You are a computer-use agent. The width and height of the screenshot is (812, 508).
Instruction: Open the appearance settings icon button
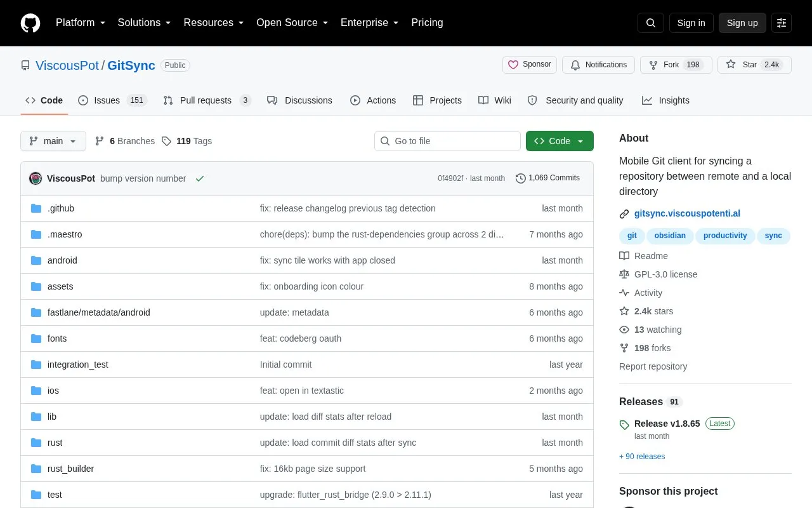782,23
